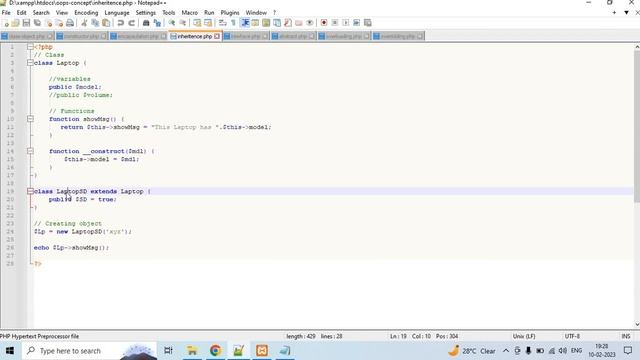This screenshot has height=360, width=640.
Task: Open Folder as Workspace icon
Action: [299, 23]
